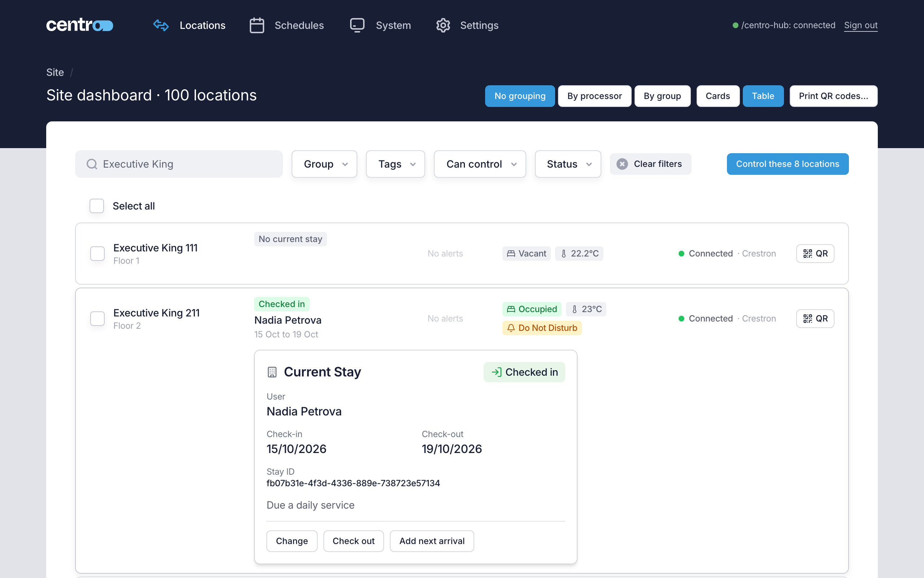Image resolution: width=924 pixels, height=578 pixels.
Task: Open the Status filter dropdown
Action: pos(568,164)
